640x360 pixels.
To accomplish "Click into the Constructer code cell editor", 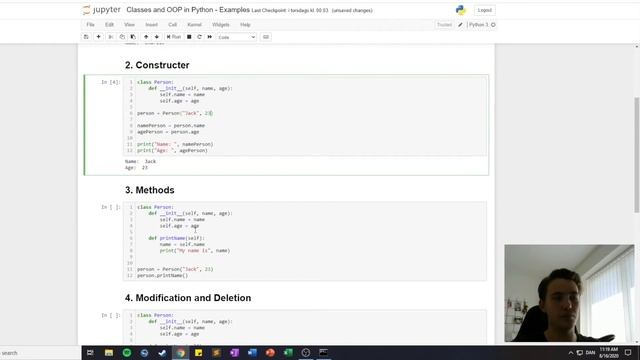I will coord(304,116).
